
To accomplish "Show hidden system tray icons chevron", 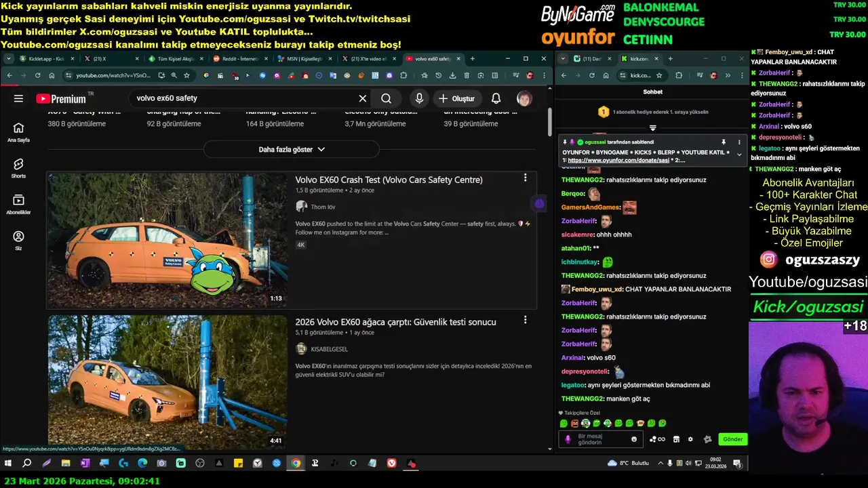I will [660, 464].
